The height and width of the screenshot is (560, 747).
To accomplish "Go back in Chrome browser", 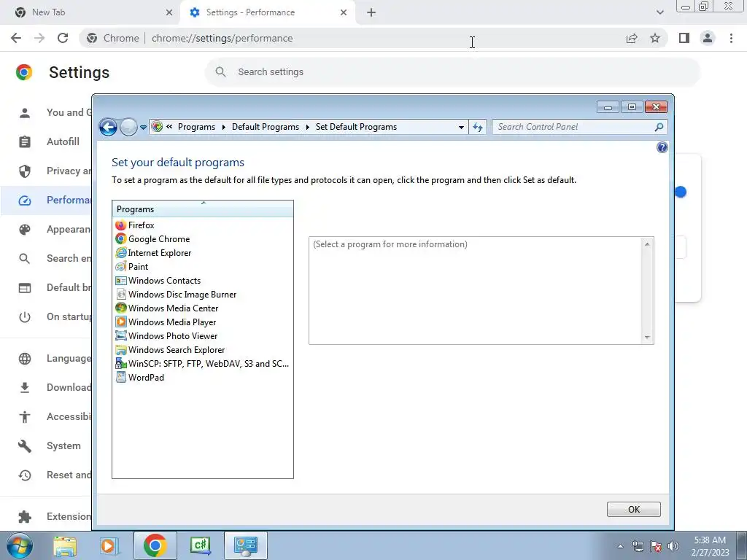I will 16,38.
